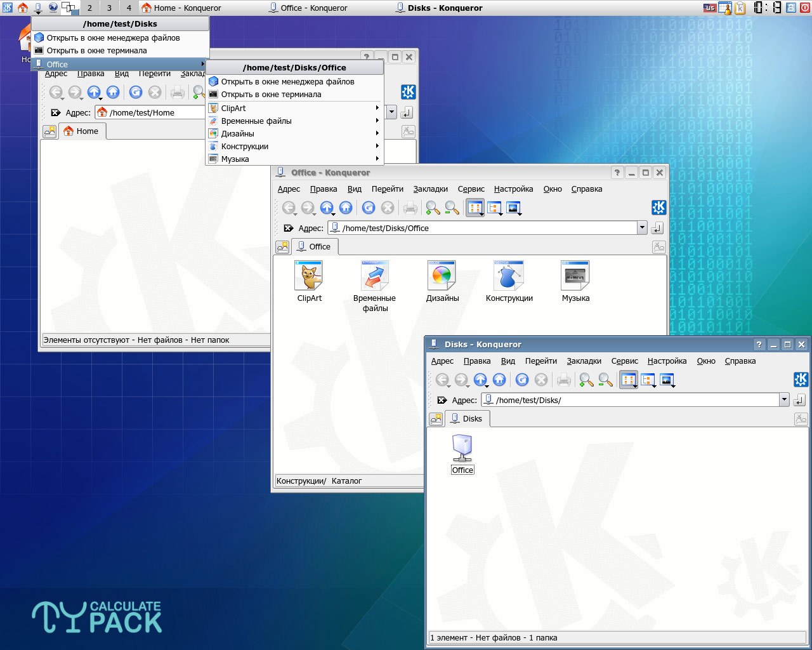Screen dimensions: 812x650
Task: Zoom in icons in Office window
Action: [433, 208]
